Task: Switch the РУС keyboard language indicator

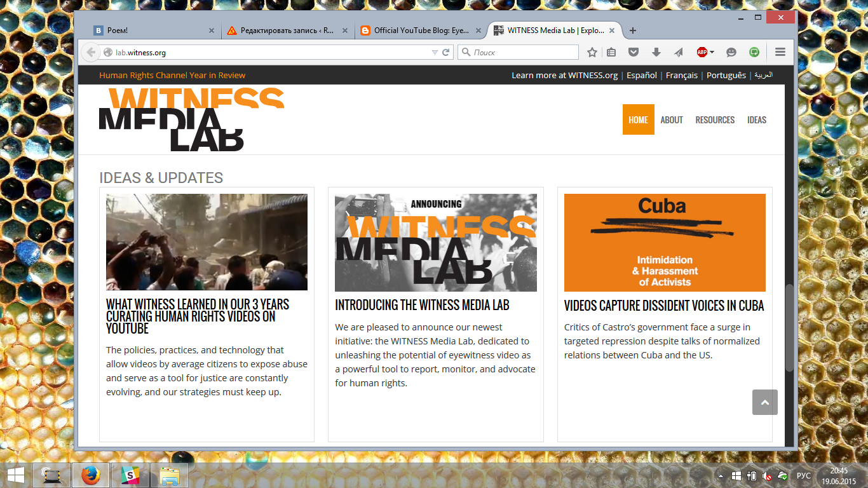Action: pyautogui.click(x=804, y=476)
